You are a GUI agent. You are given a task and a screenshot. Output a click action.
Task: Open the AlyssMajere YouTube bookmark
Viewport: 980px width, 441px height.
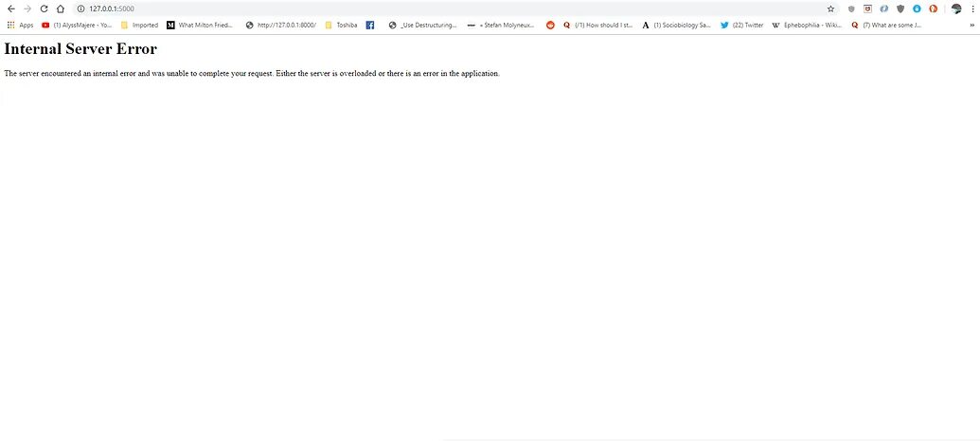pyautogui.click(x=77, y=26)
